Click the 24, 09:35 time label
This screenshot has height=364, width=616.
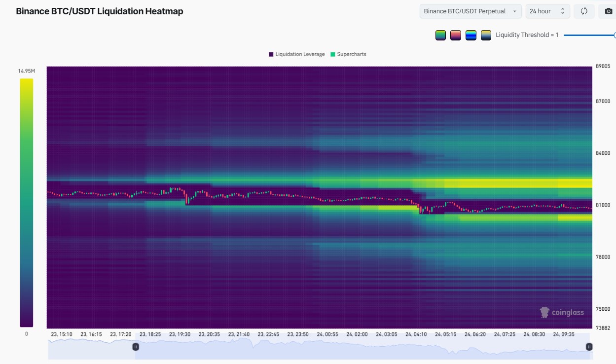tap(564, 334)
